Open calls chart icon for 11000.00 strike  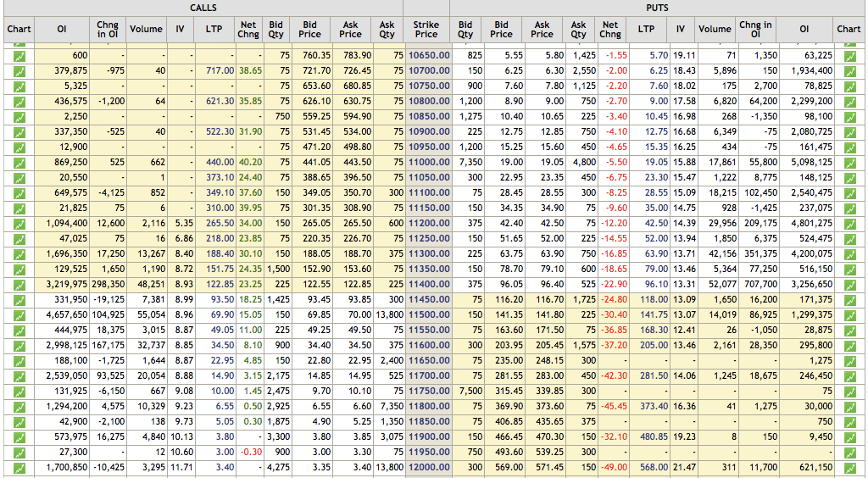19,163
